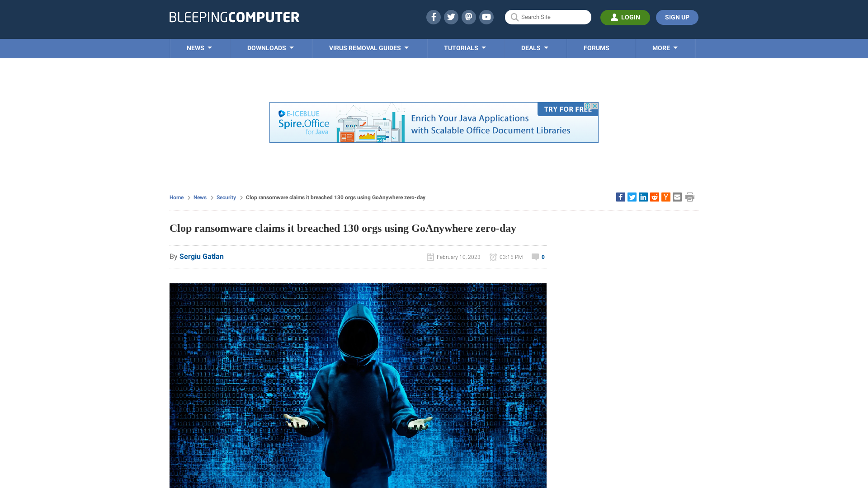Screen dimensions: 868x488
Task: Click the SIGN UP button
Action: (677, 17)
